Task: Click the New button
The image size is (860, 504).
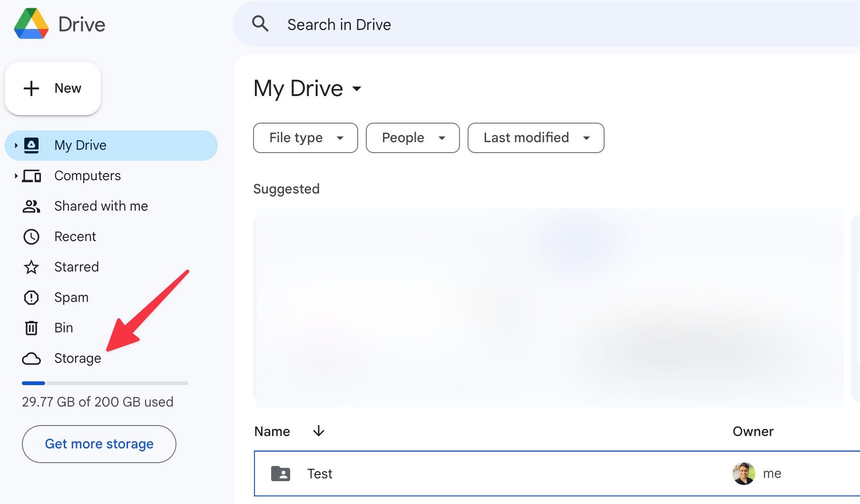Action: (x=53, y=88)
